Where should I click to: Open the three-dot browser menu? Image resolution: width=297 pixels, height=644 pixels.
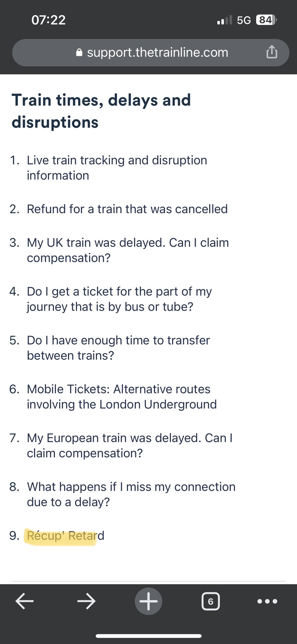pos(267,601)
